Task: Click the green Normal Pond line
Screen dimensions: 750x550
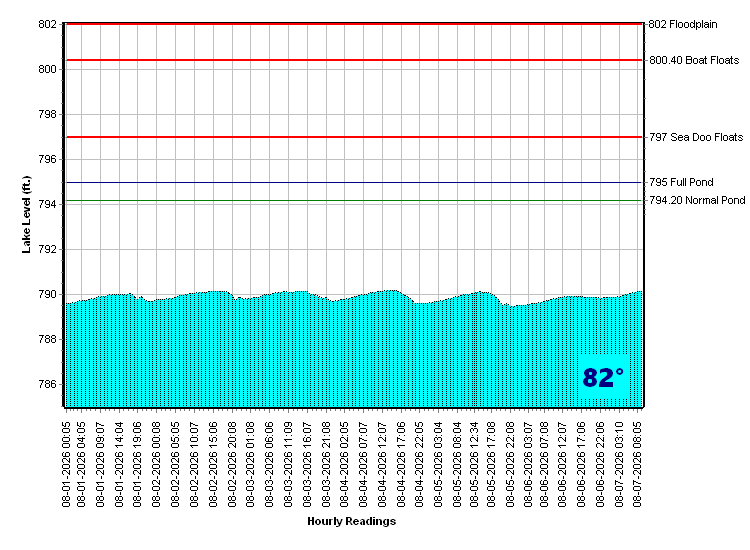Action: pos(353,200)
